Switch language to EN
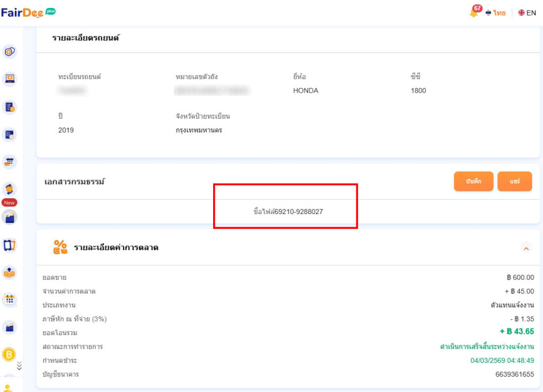Viewport: 543px width, 392px height. pos(527,13)
